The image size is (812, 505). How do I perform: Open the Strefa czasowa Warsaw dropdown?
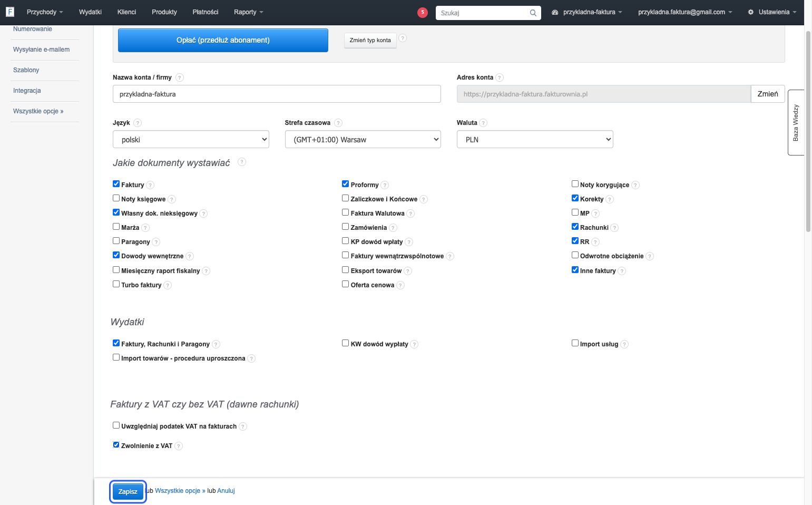pos(363,140)
